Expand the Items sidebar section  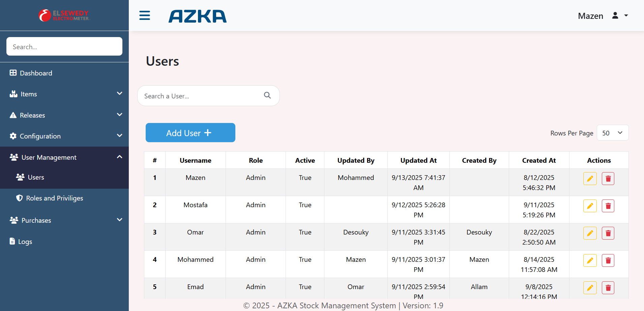[64, 94]
